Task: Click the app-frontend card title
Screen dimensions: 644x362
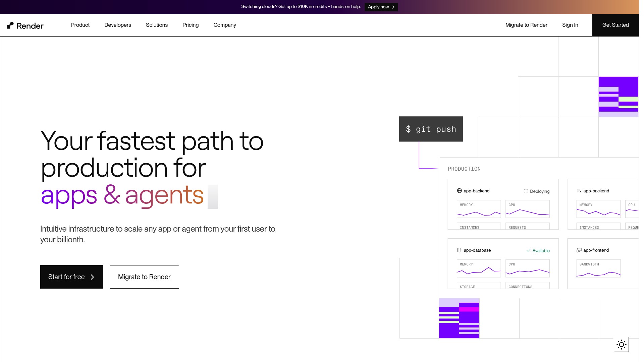Action: click(x=596, y=250)
